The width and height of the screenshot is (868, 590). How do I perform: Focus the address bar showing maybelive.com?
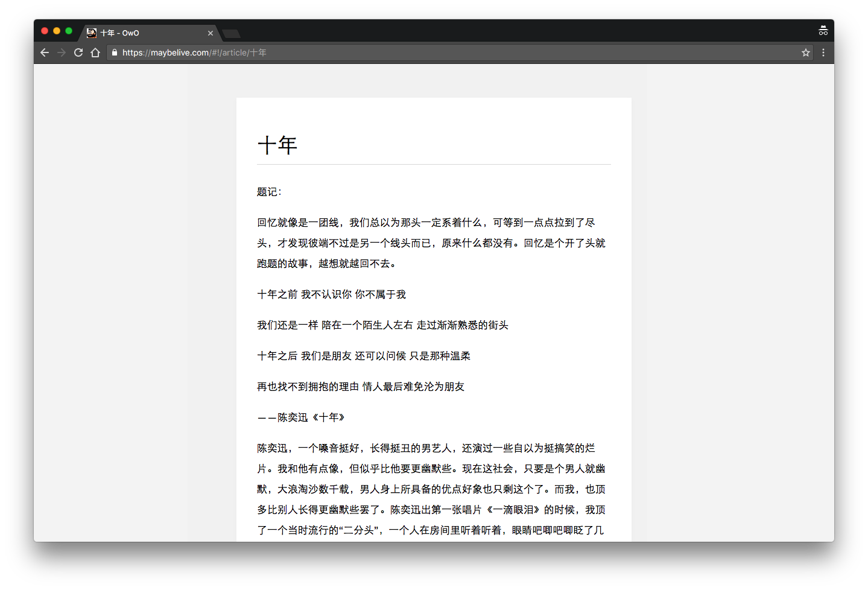pyautogui.click(x=461, y=52)
